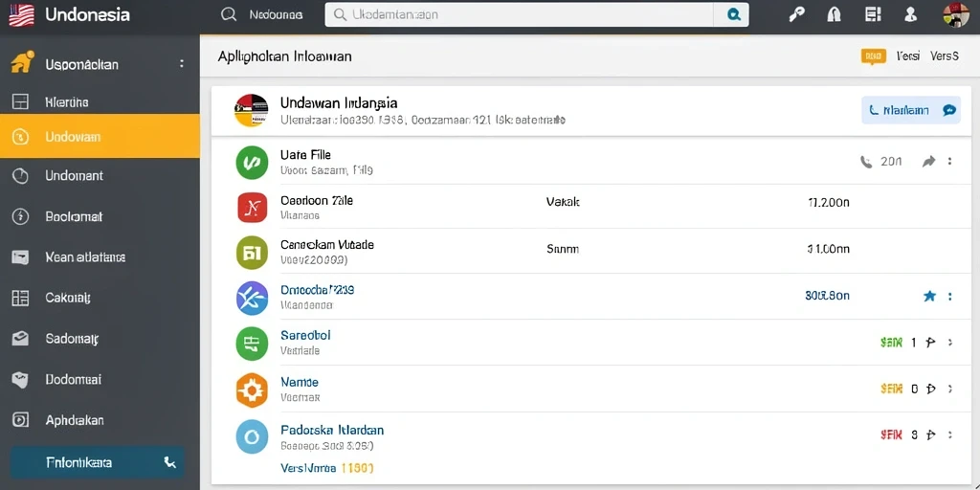980x490 pixels.
Task: Click the pin icon in Namde row
Action: [930, 389]
